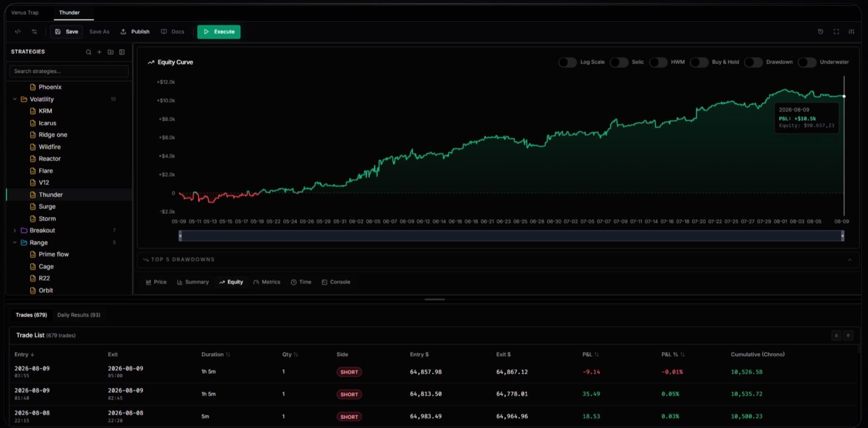Screen dimensions: 868x428
Task: Open the code view icon in toolbar
Action: [18, 31]
